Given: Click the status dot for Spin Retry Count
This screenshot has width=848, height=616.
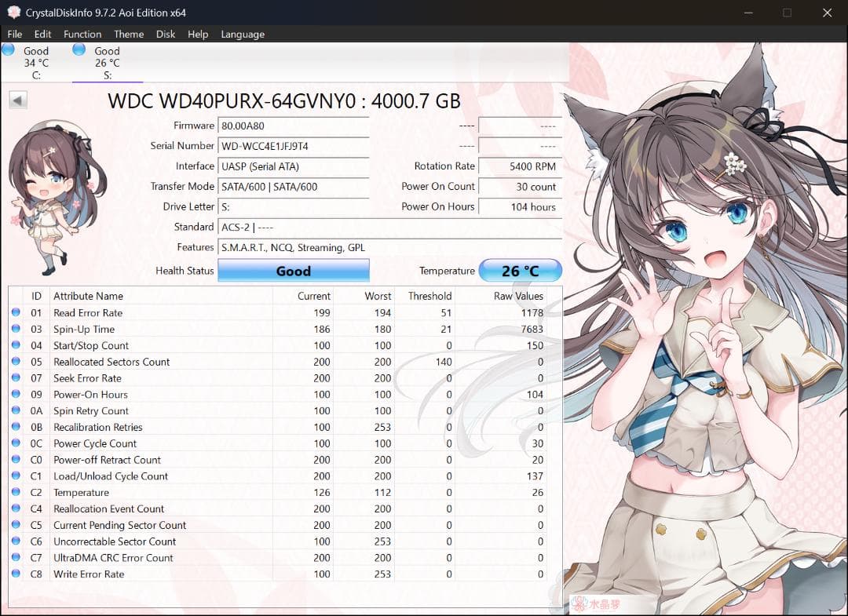Looking at the screenshot, I should (16, 410).
